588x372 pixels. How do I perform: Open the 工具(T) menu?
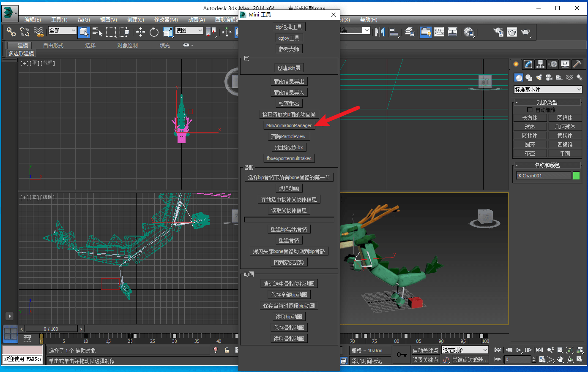(x=59, y=20)
